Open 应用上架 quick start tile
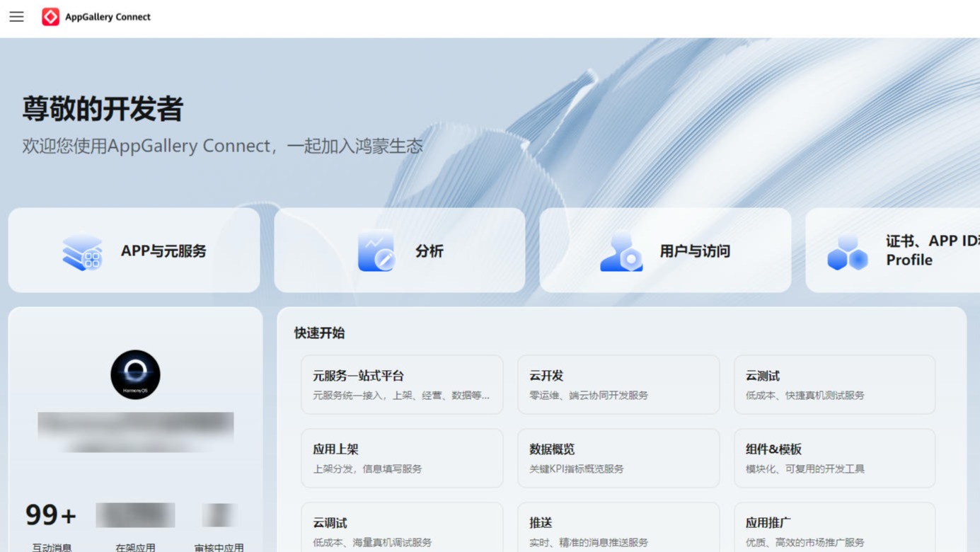The width and height of the screenshot is (980, 552). [x=402, y=458]
